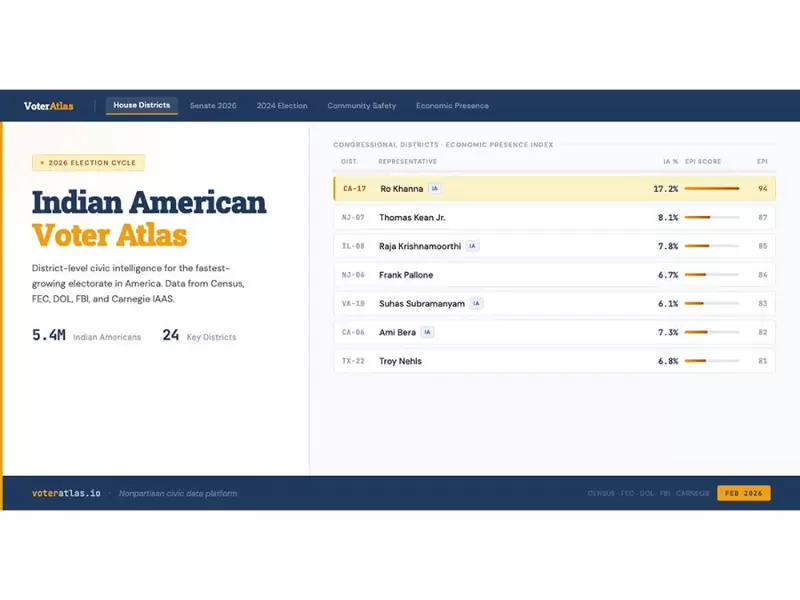The image size is (800, 600).
Task: Click the voteratlas.io link in the footer
Action: 66,493
